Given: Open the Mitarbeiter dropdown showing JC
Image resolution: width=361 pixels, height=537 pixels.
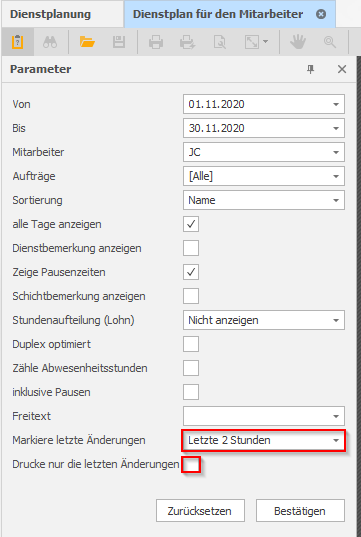Looking at the screenshot, I should [x=264, y=152].
